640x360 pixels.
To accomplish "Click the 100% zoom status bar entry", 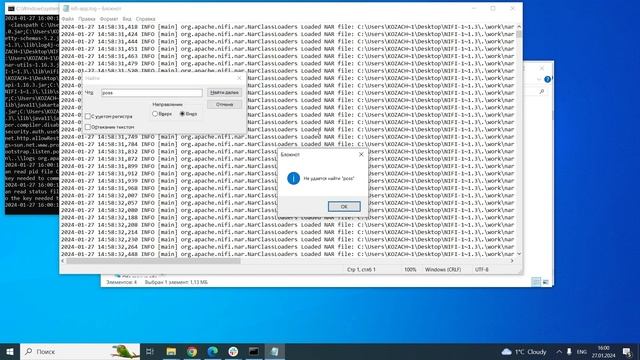I will point(410,270).
